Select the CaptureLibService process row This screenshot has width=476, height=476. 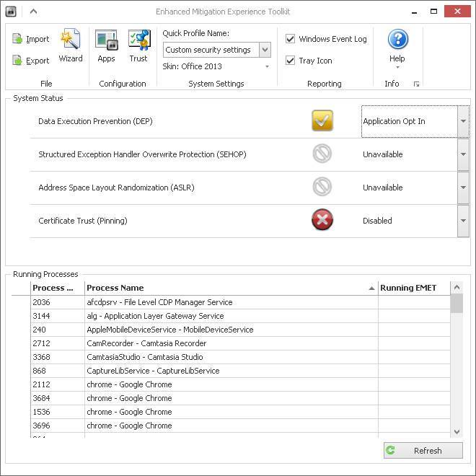coord(240,371)
